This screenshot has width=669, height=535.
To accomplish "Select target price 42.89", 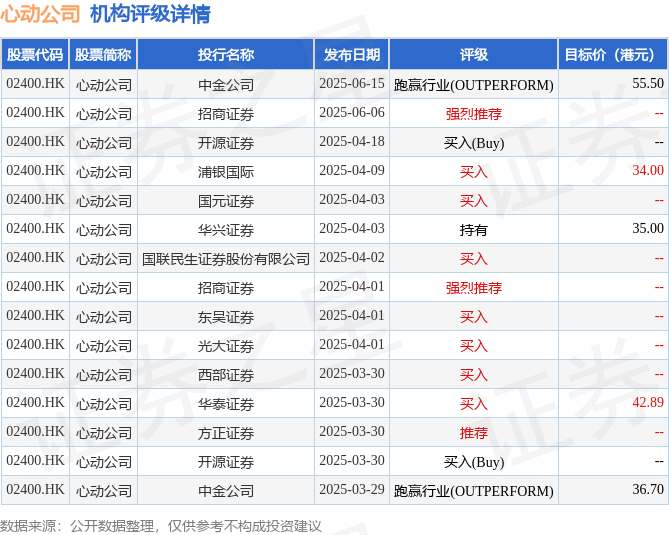I will [648, 403].
